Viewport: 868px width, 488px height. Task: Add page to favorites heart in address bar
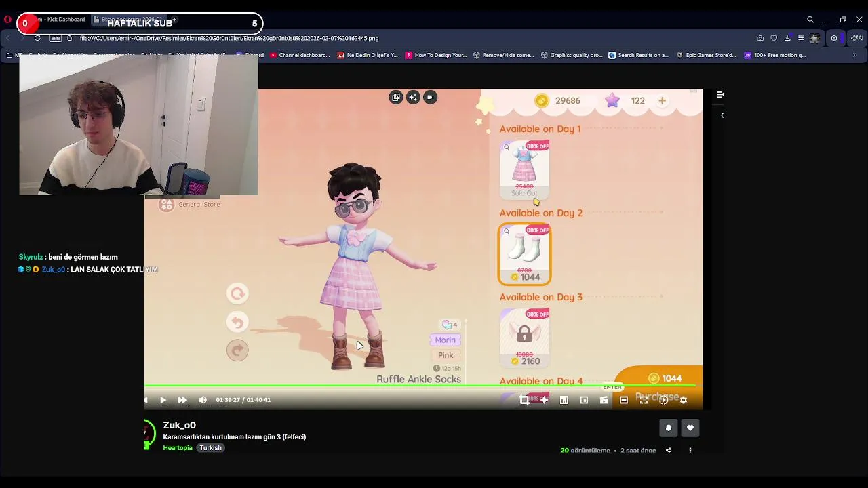click(x=774, y=38)
